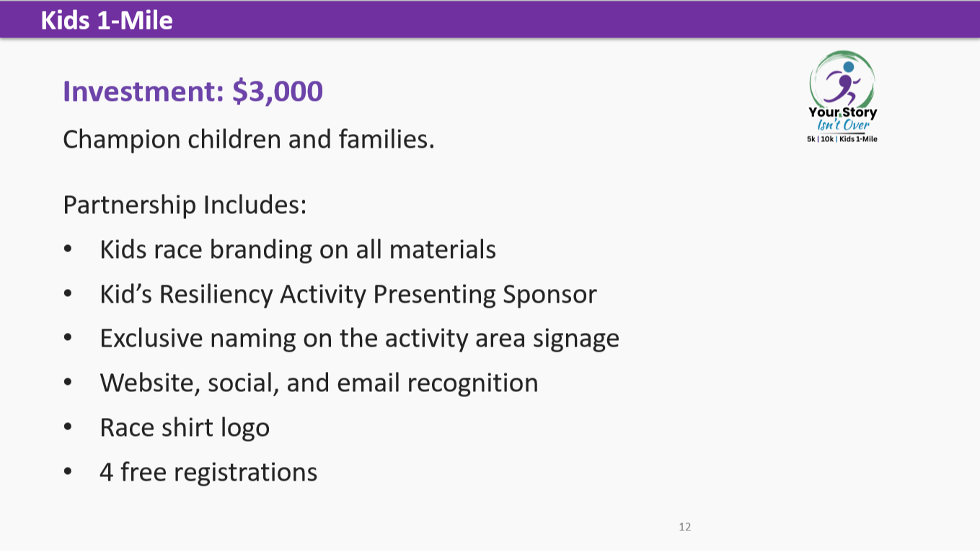This screenshot has height=552, width=980.
Task: Click the 'Investment: $3,000' heading
Action: 193,92
